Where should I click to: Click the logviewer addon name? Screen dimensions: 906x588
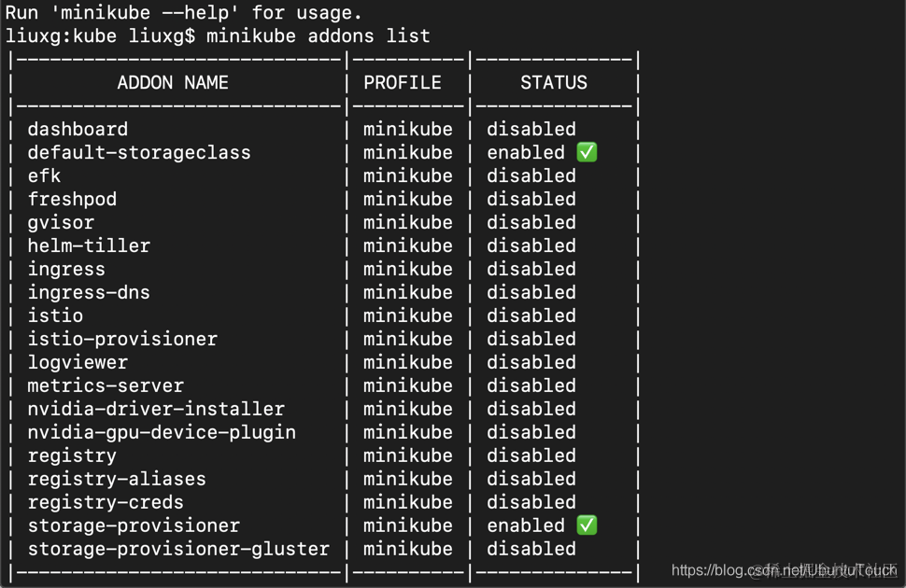78,363
